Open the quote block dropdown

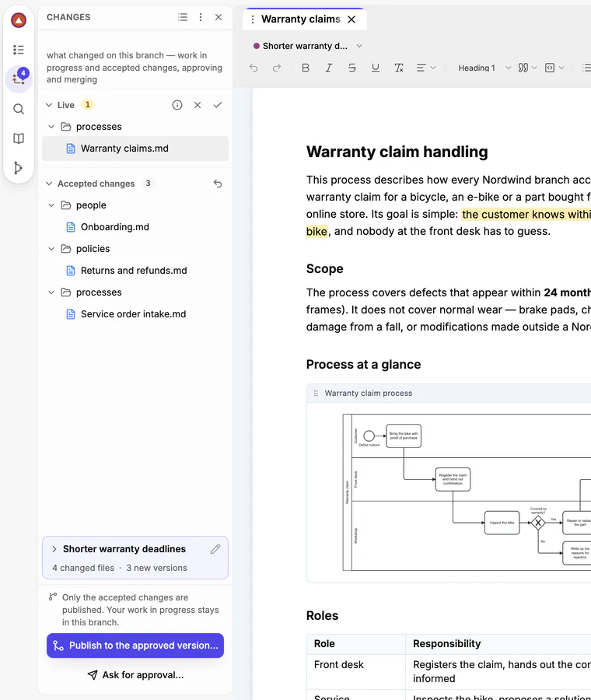pyautogui.click(x=527, y=68)
